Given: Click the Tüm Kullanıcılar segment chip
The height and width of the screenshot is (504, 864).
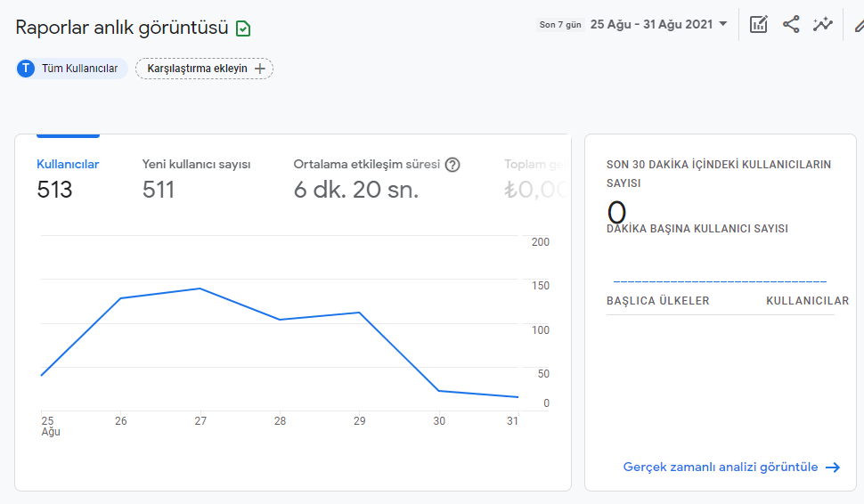Looking at the screenshot, I should point(72,69).
